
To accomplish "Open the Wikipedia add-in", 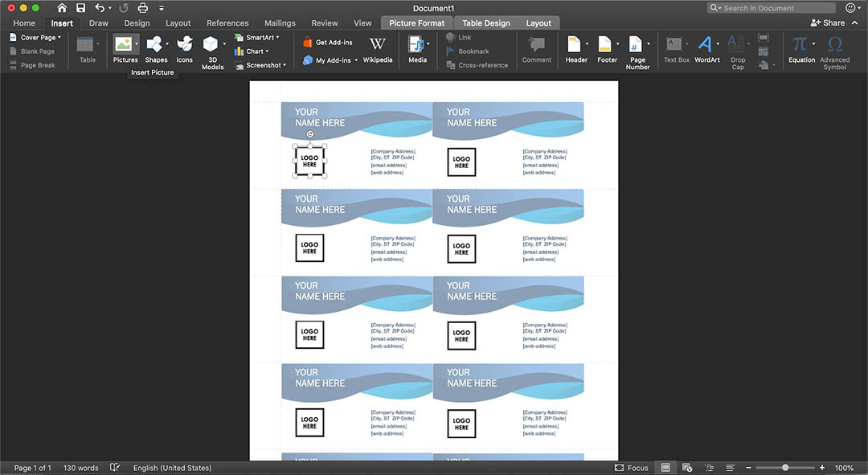I will point(378,49).
